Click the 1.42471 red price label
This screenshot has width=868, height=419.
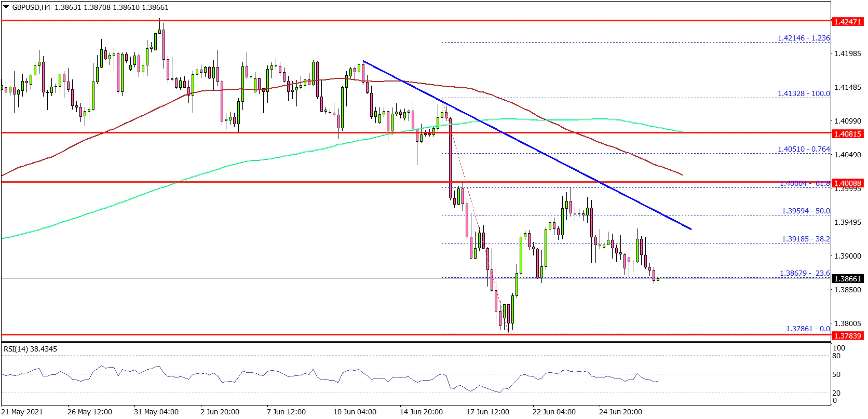click(847, 21)
